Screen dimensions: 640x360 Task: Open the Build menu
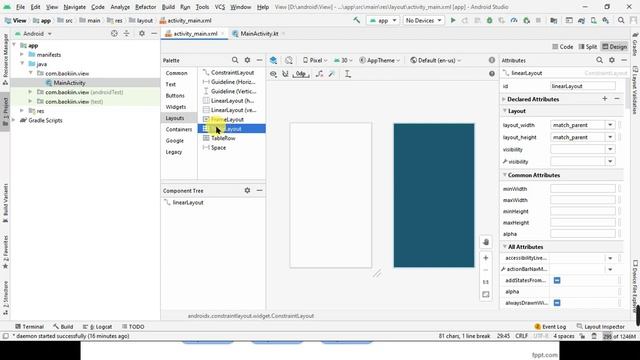168,7
